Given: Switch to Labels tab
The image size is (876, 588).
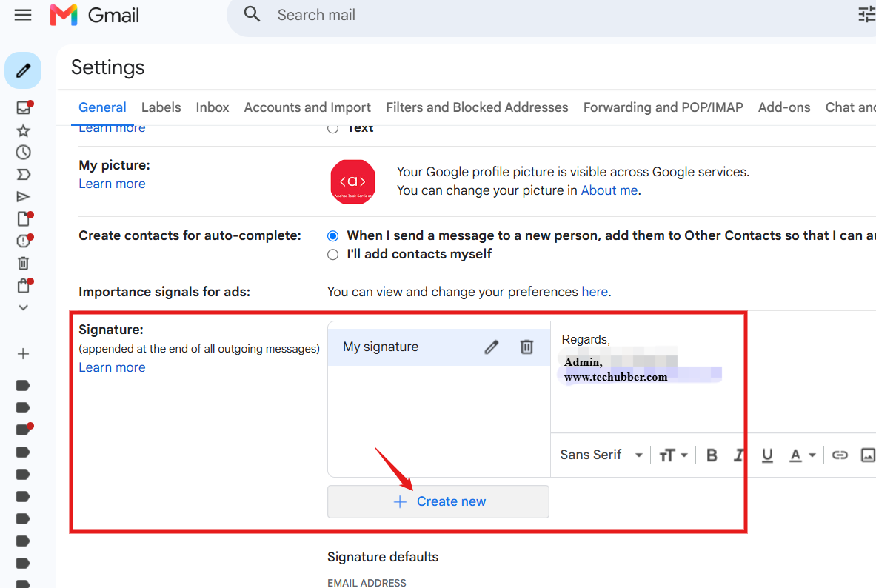Looking at the screenshot, I should click(161, 107).
